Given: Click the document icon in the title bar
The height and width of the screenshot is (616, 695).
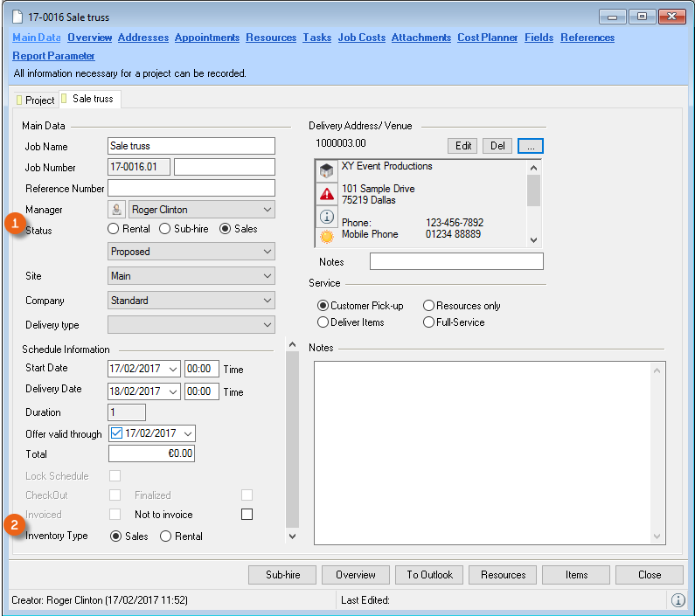Looking at the screenshot, I should coord(18,17).
